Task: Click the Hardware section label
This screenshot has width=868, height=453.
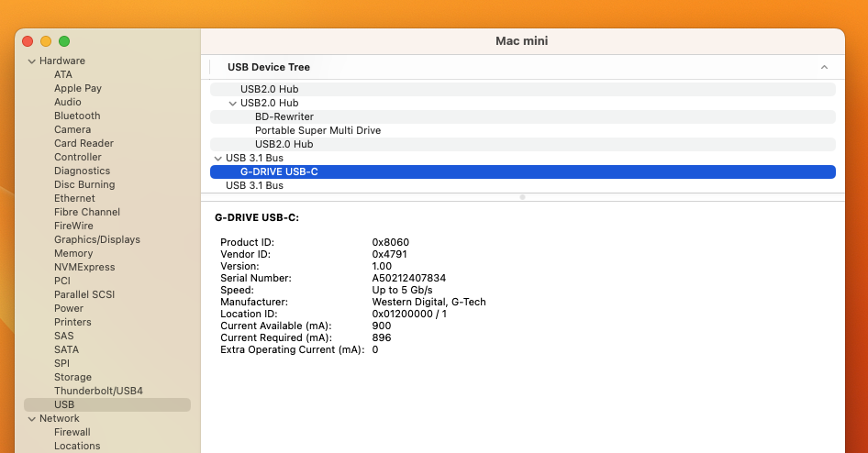Action: click(62, 61)
